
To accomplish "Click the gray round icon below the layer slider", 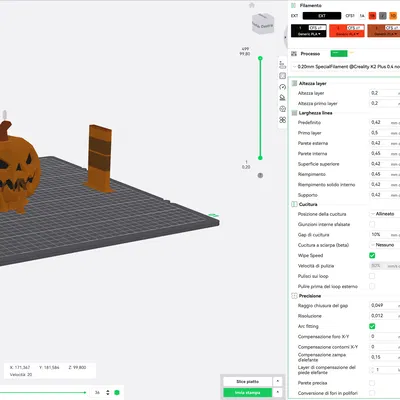I will pyautogui.click(x=260, y=175).
